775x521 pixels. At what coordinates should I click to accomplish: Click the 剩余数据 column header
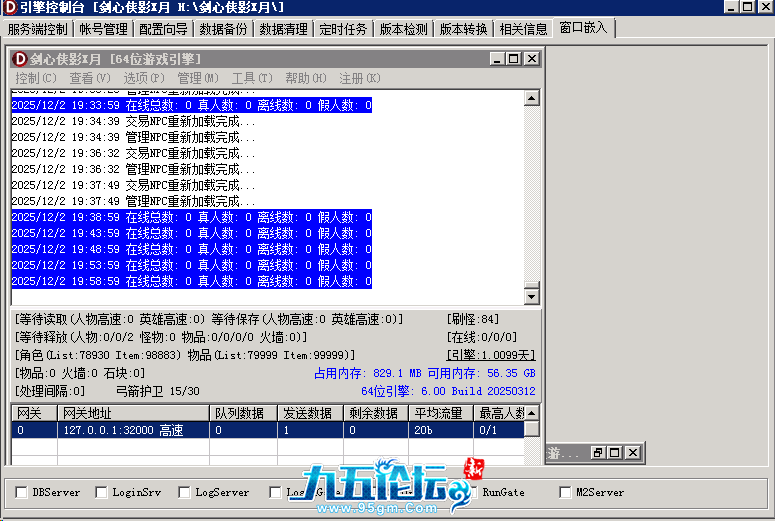[x=377, y=413]
